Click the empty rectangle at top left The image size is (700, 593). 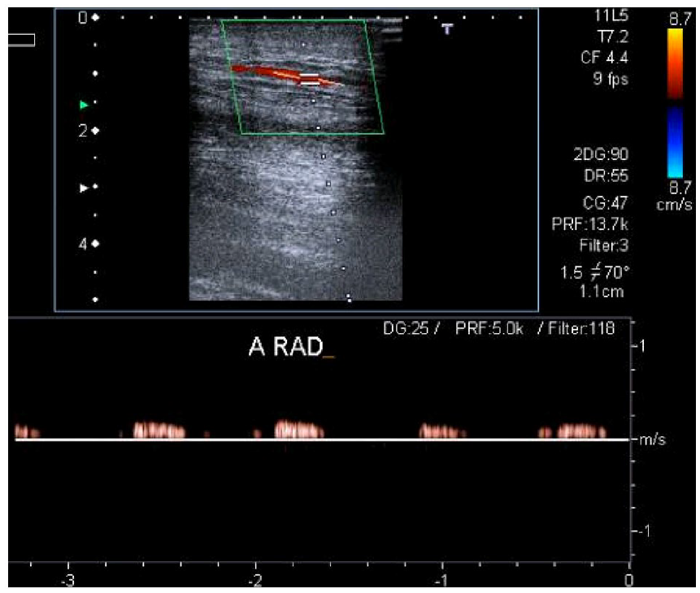pos(21,40)
